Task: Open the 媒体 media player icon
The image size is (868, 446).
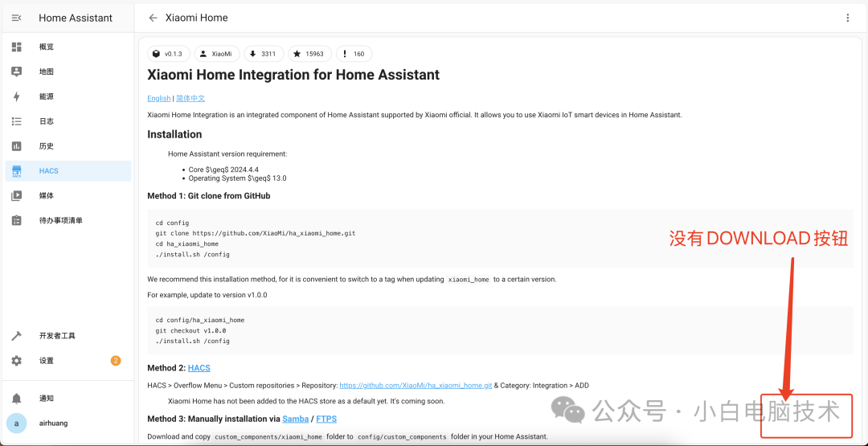Action: click(x=17, y=195)
